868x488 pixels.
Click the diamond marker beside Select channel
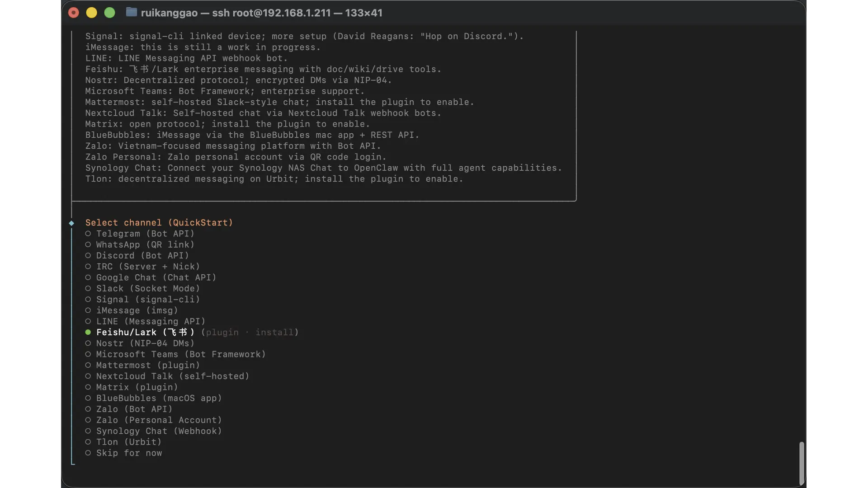pyautogui.click(x=71, y=223)
